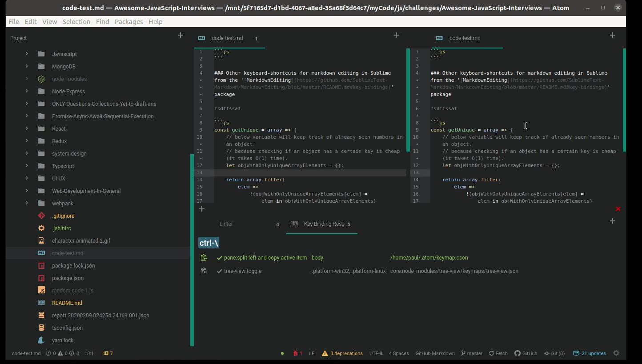Image resolution: width=642 pixels, height=364 pixels.
Task: Click the tsconfig.json database icon
Action: (41, 328)
